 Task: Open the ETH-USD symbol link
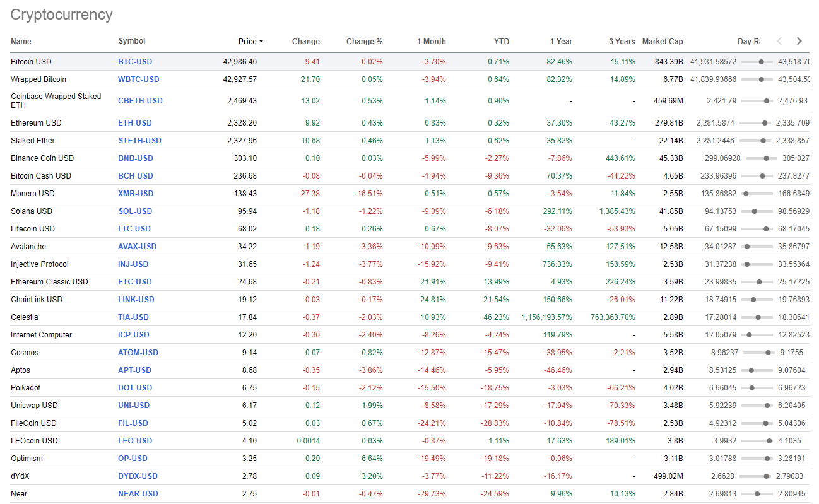click(135, 123)
